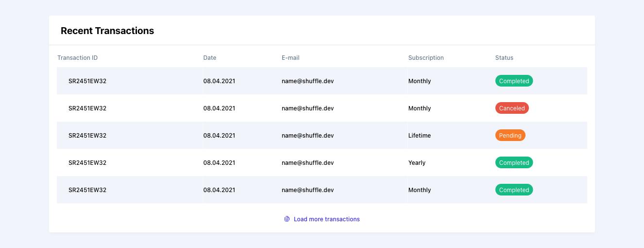The width and height of the screenshot is (644, 248).
Task: Click the Yearly subscription cell
Action: coord(417,163)
